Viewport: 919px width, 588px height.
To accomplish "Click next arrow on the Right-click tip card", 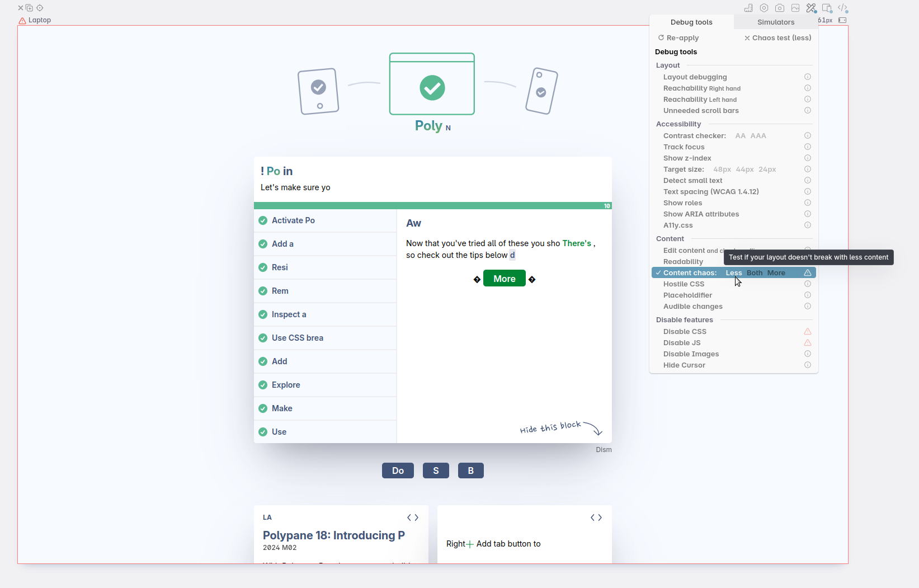I will (x=600, y=518).
